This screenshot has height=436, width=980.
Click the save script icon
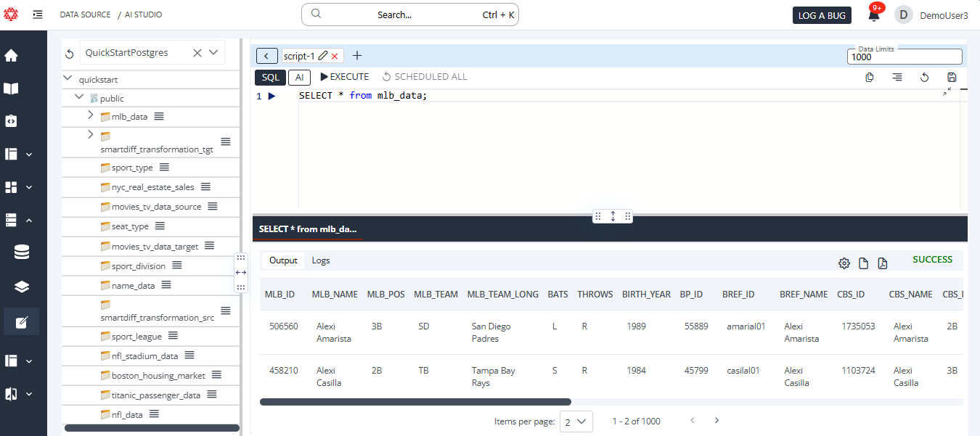(952, 77)
